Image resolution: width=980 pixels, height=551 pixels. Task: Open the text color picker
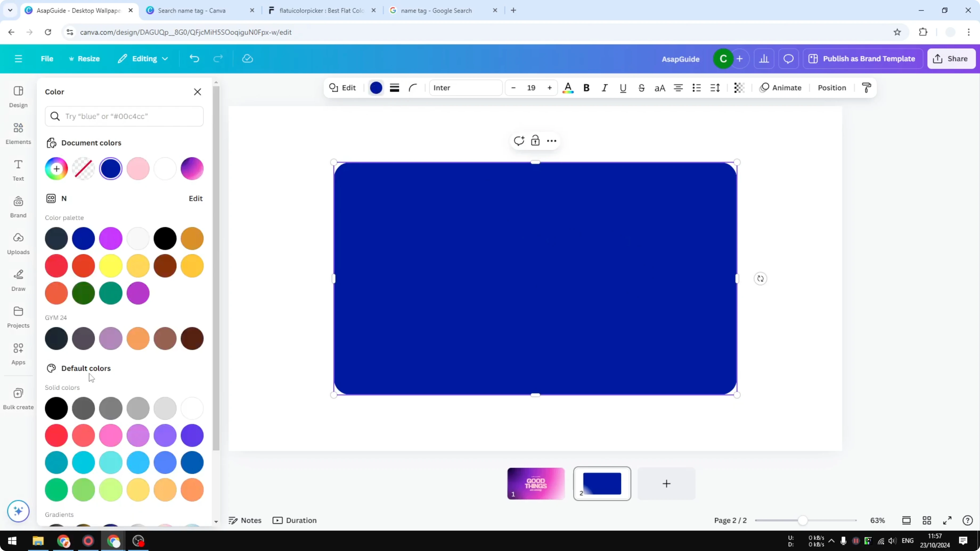click(568, 88)
